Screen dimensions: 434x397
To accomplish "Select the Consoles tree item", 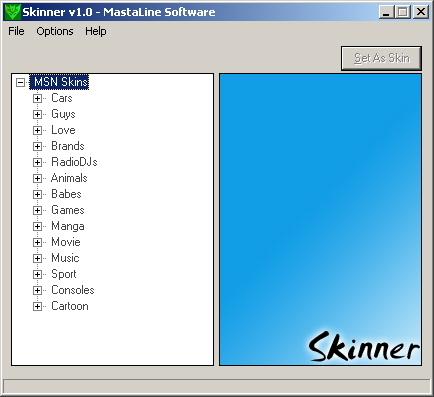I will [x=73, y=290].
